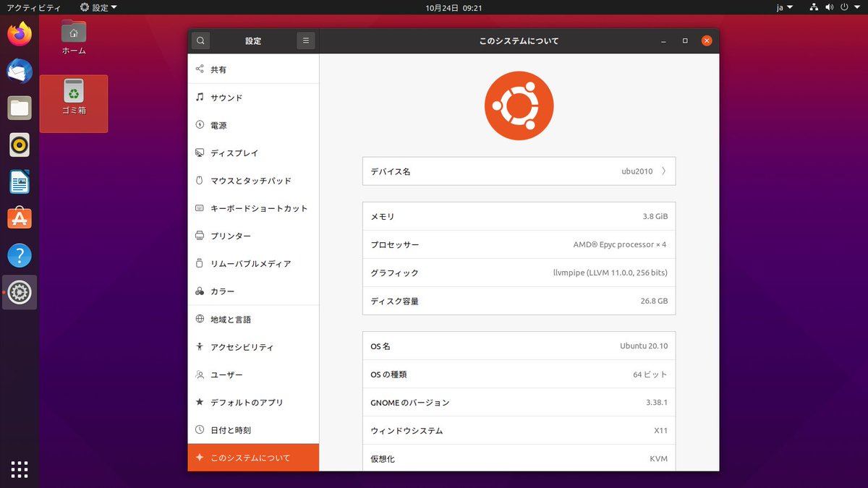This screenshot has width=868, height=488.
Task: Maximize the Settings window
Action: [x=685, y=41]
